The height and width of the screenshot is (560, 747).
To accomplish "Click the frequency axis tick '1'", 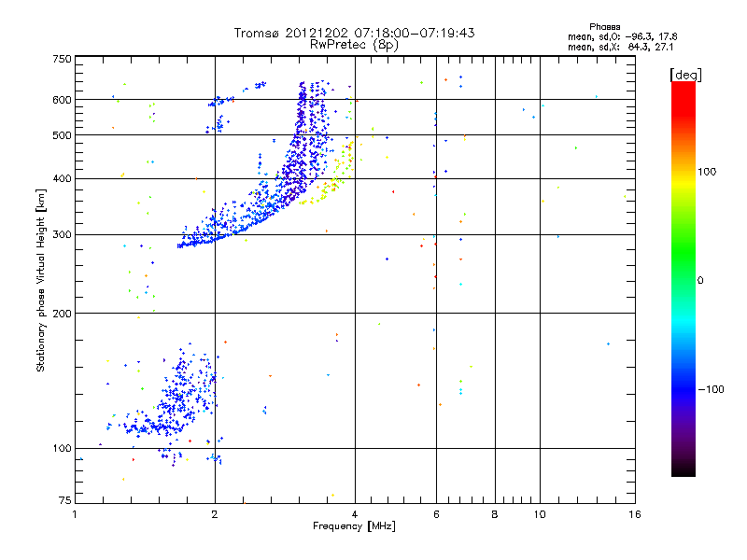I will [x=75, y=514].
